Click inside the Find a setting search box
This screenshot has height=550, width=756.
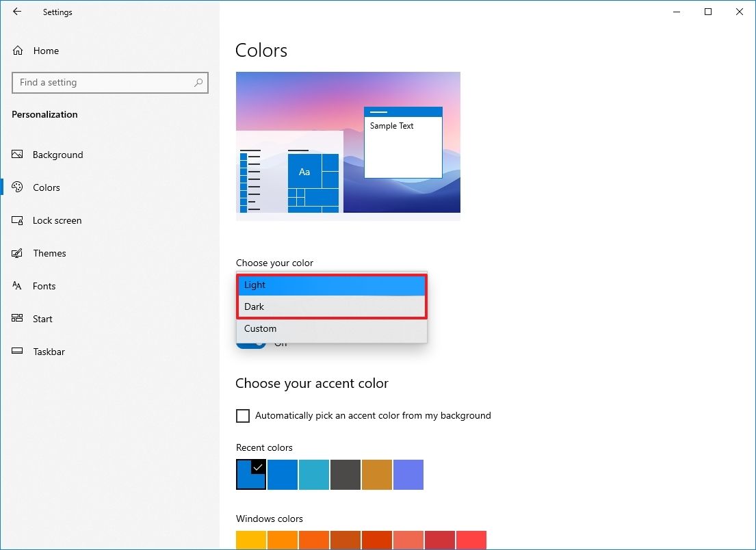coord(109,82)
